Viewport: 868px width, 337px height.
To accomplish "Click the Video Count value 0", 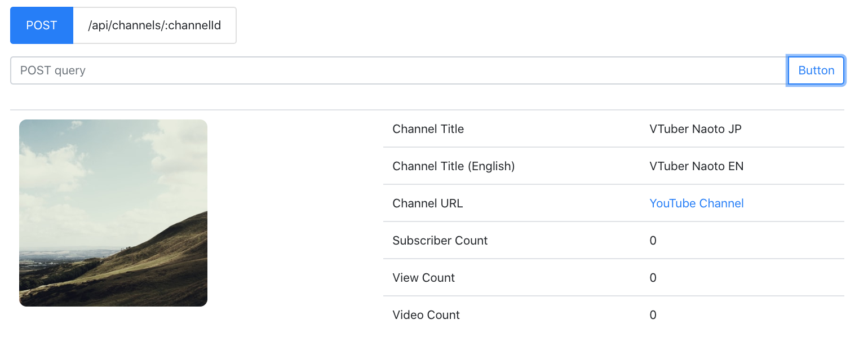I will [x=653, y=315].
